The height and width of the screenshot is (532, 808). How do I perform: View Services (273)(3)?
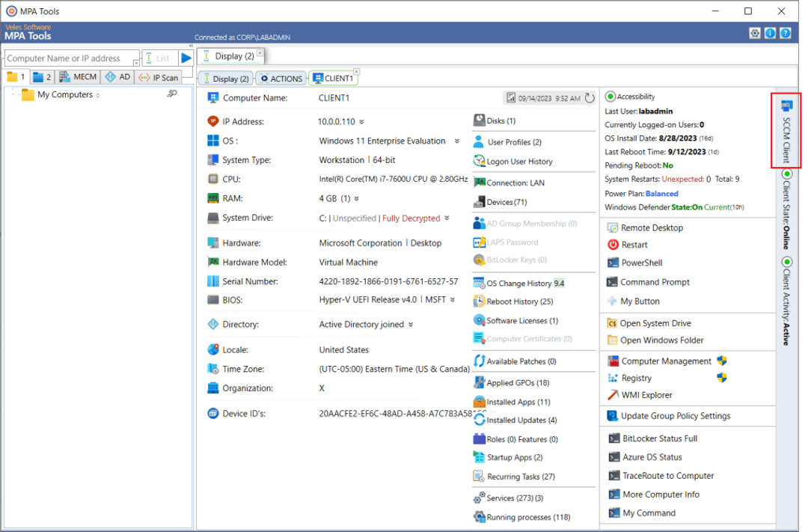tap(509, 498)
